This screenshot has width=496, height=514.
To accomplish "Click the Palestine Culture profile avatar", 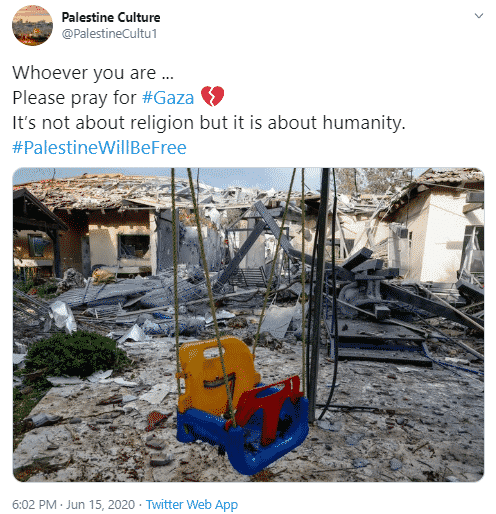I will [32, 25].
